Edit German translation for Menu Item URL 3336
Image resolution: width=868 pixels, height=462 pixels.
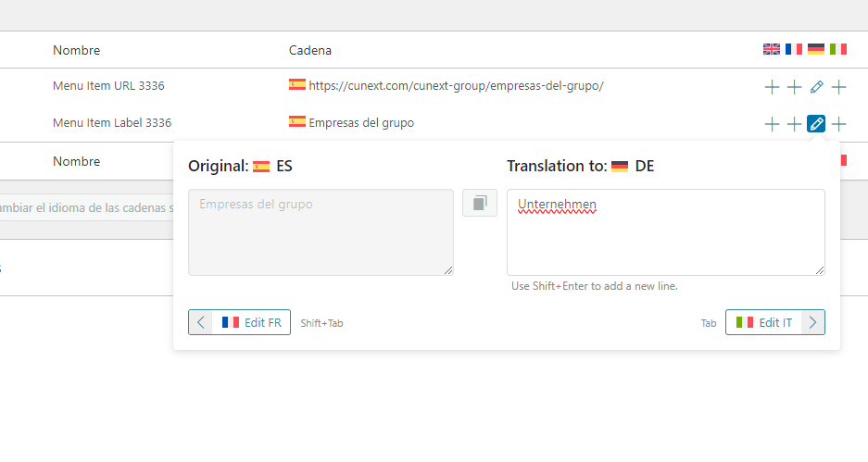click(x=816, y=87)
